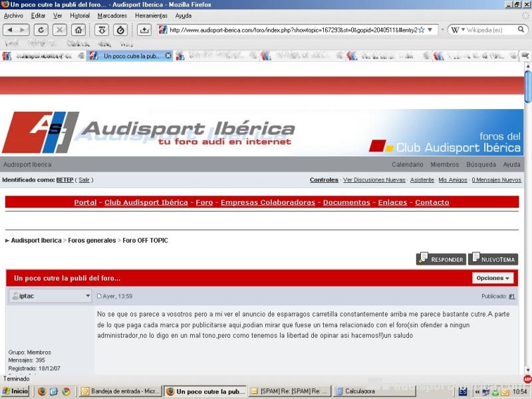Open the Contacto link

[x=432, y=203]
